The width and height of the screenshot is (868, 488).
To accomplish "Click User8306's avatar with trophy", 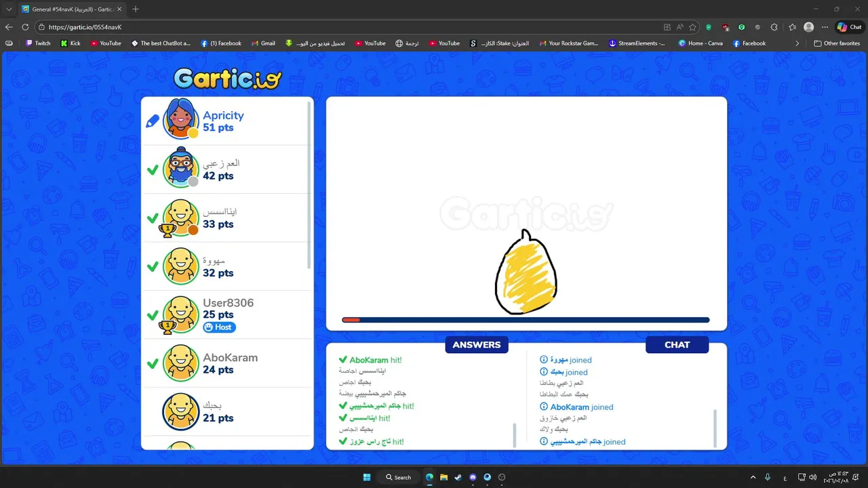I will coord(180,314).
